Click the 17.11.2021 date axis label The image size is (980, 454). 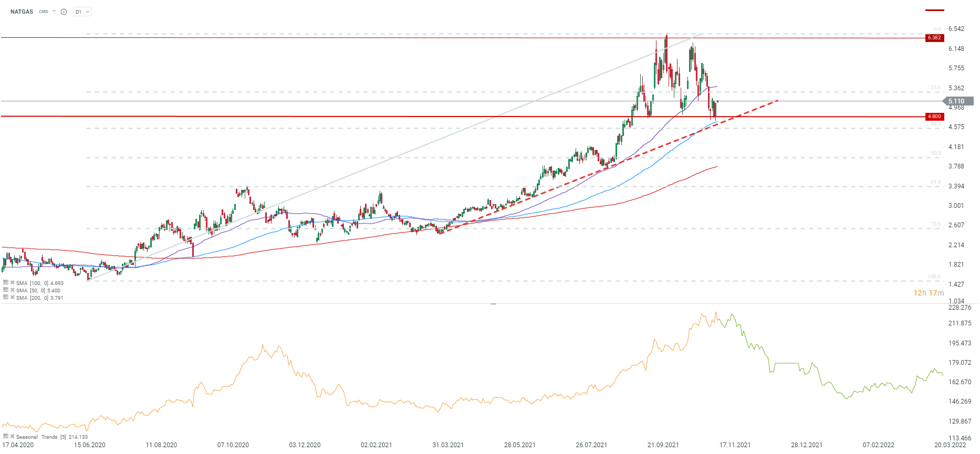735,445
